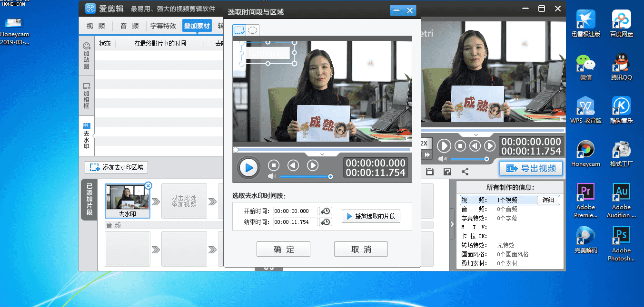Open the 格式工厂 desktop shortcut
This screenshot has height=307, width=644.
point(621,153)
